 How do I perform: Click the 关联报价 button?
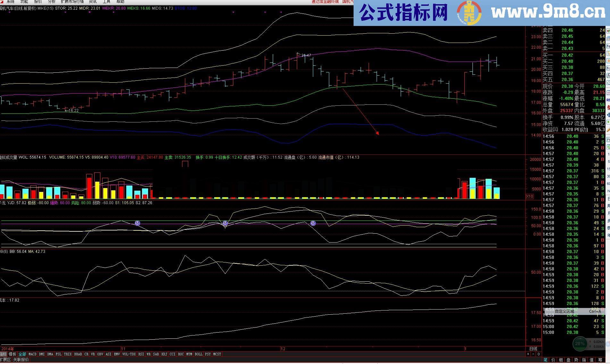[x=21, y=360]
